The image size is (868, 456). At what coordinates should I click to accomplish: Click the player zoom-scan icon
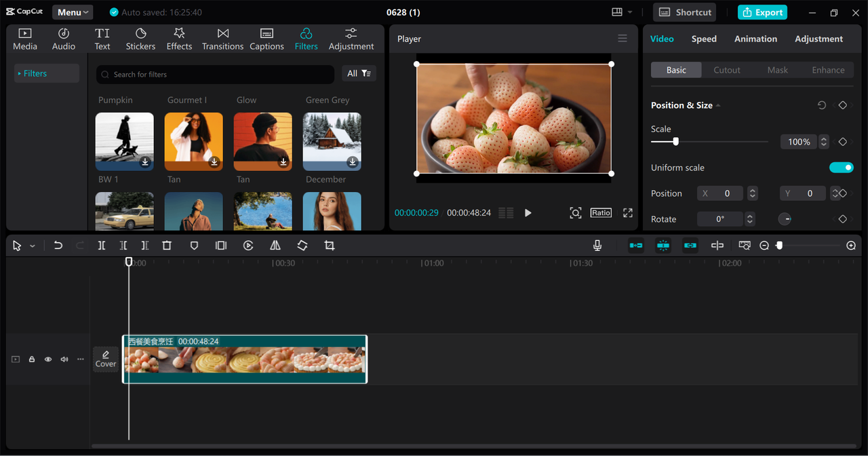[575, 212]
